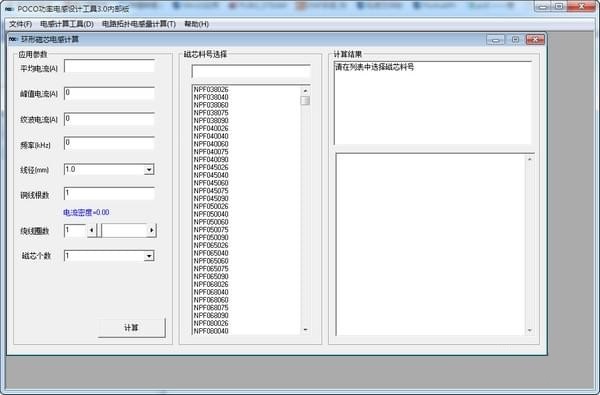Focus the 峰值电流(A) input field
This screenshot has width=600, height=395.
(109, 93)
